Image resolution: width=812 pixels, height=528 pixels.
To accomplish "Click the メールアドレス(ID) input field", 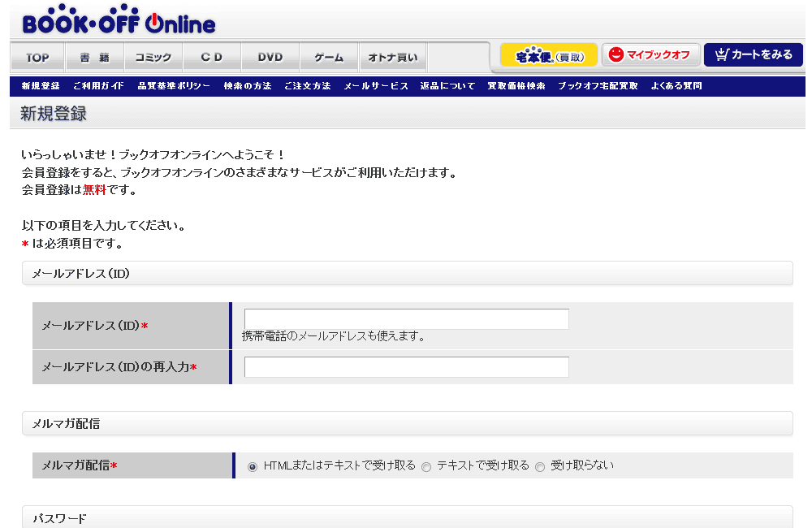I will pyautogui.click(x=406, y=319).
